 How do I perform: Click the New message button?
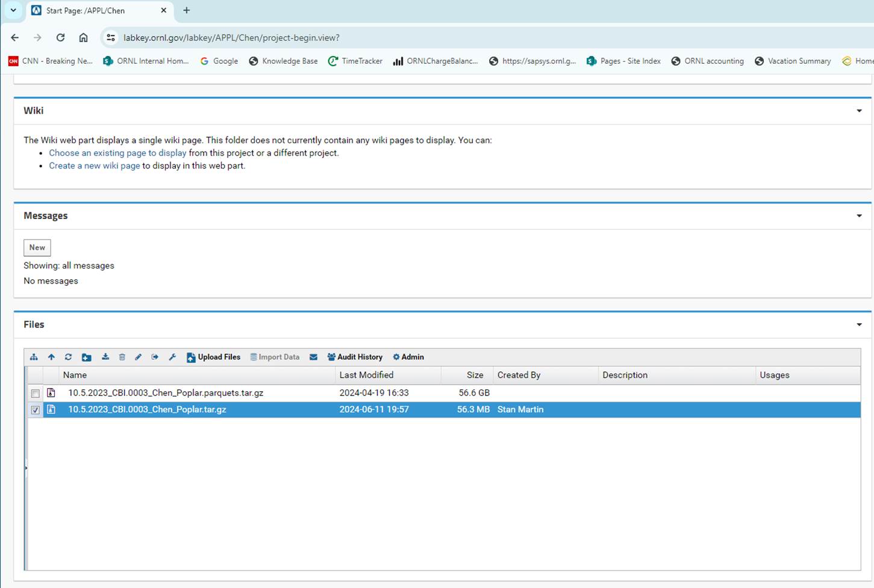(37, 248)
